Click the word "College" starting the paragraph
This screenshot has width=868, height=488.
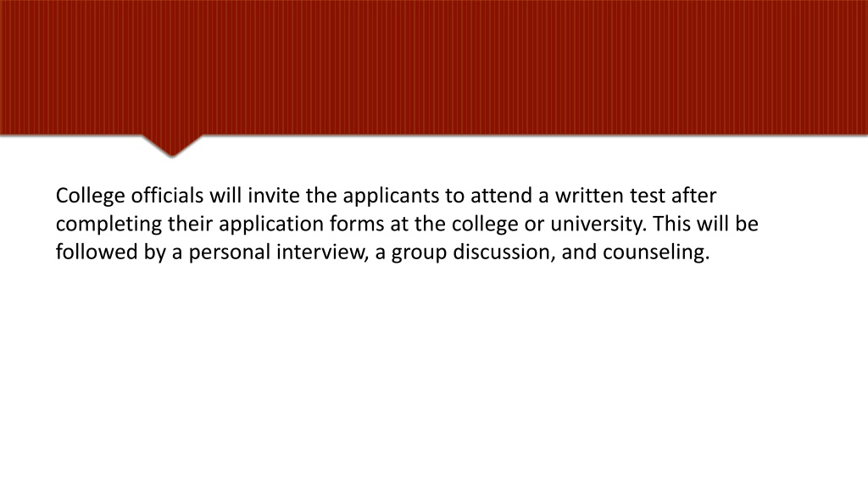pos(90,197)
